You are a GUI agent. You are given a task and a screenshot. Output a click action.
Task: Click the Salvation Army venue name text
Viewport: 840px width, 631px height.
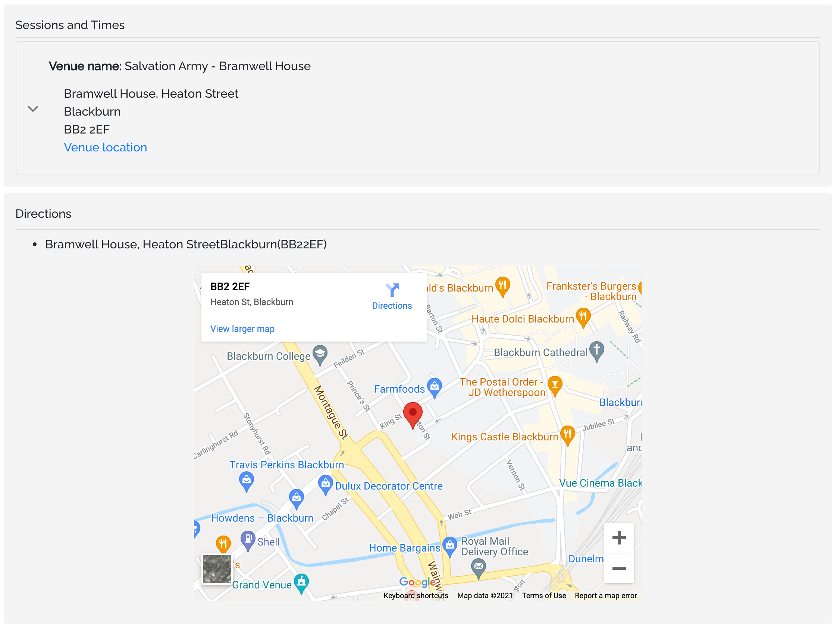click(x=217, y=66)
